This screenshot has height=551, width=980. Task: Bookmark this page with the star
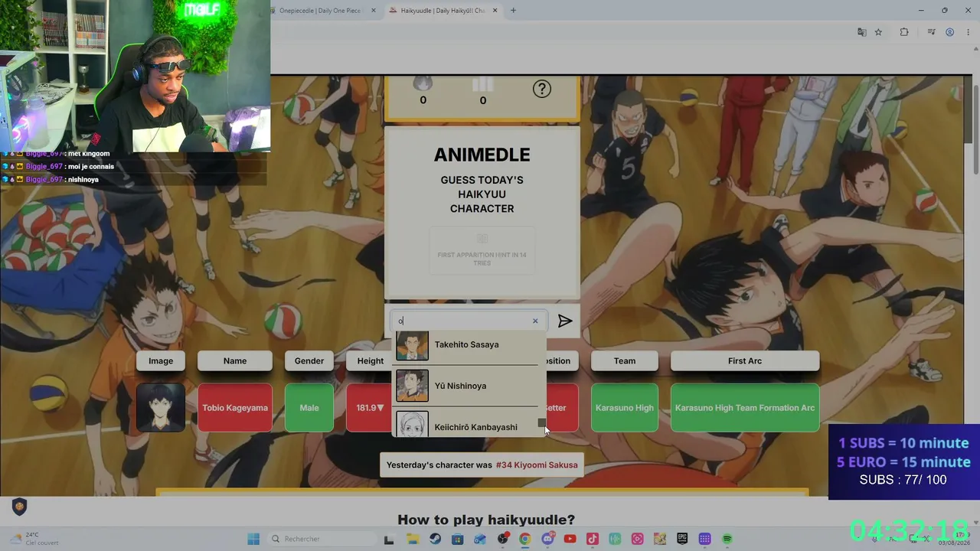(x=878, y=32)
